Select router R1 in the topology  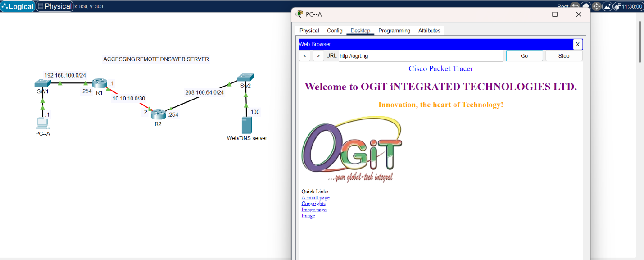click(99, 83)
